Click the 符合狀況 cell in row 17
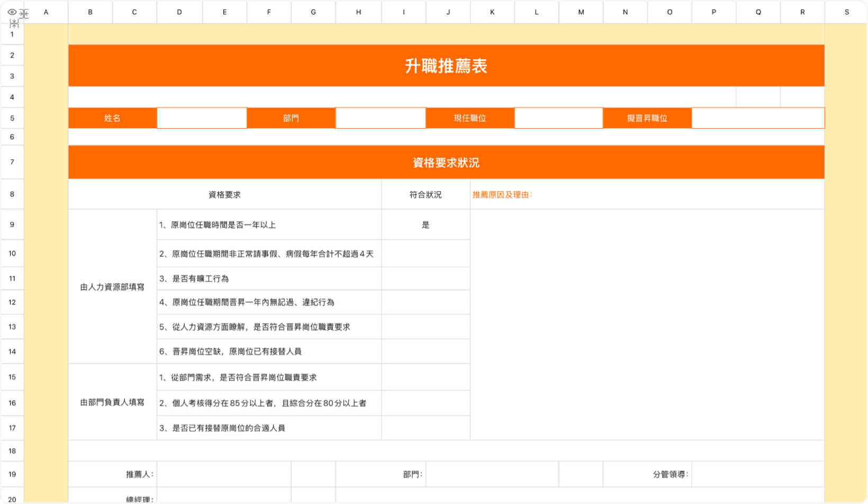The width and height of the screenshot is (868, 504). pos(426,428)
